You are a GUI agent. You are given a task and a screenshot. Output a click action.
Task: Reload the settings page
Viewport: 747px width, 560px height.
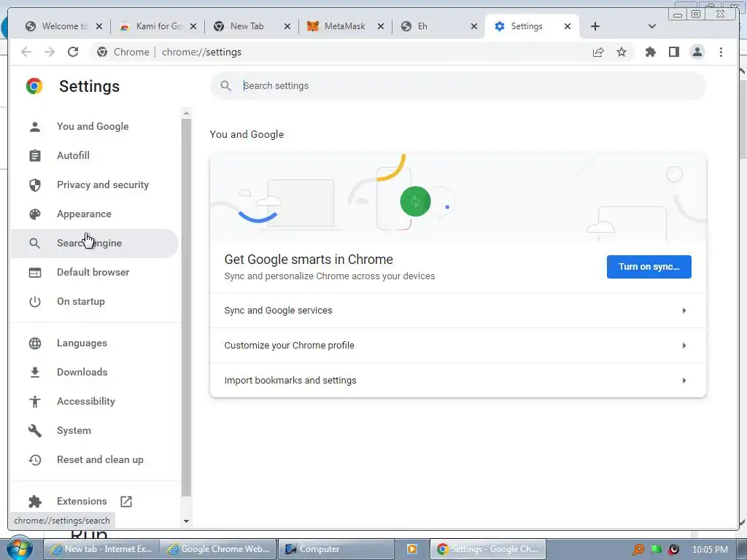pyautogui.click(x=73, y=52)
